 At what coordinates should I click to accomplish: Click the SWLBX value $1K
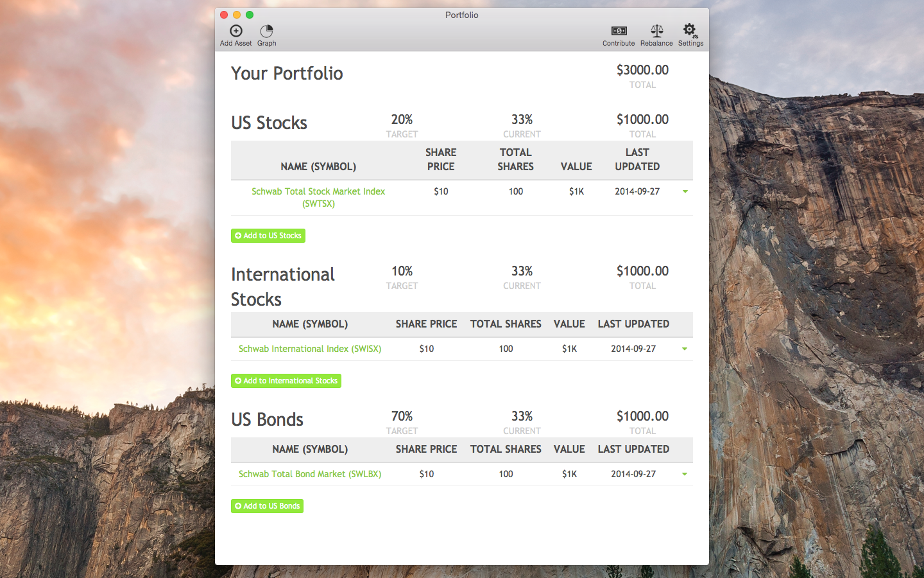coord(569,474)
